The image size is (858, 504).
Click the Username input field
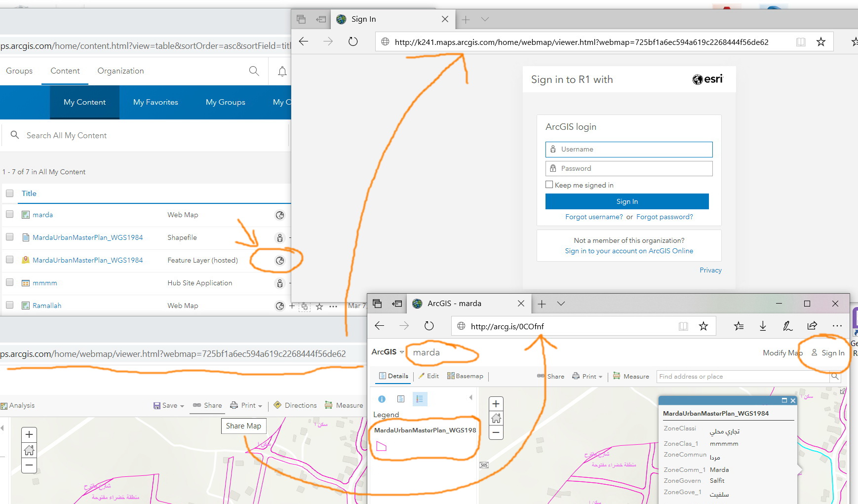pos(629,149)
